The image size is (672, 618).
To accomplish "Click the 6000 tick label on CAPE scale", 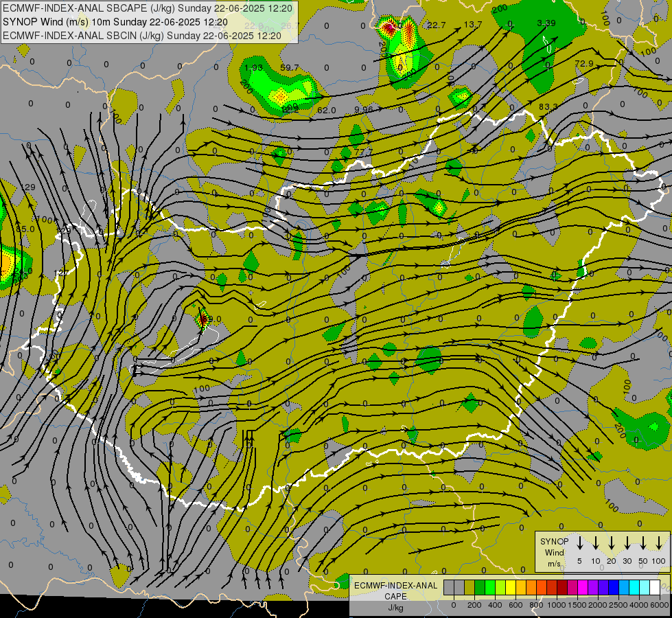I will click(660, 605).
